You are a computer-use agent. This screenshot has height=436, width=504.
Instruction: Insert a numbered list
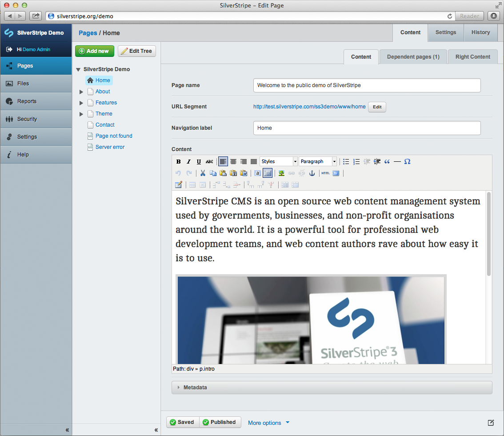pos(356,161)
